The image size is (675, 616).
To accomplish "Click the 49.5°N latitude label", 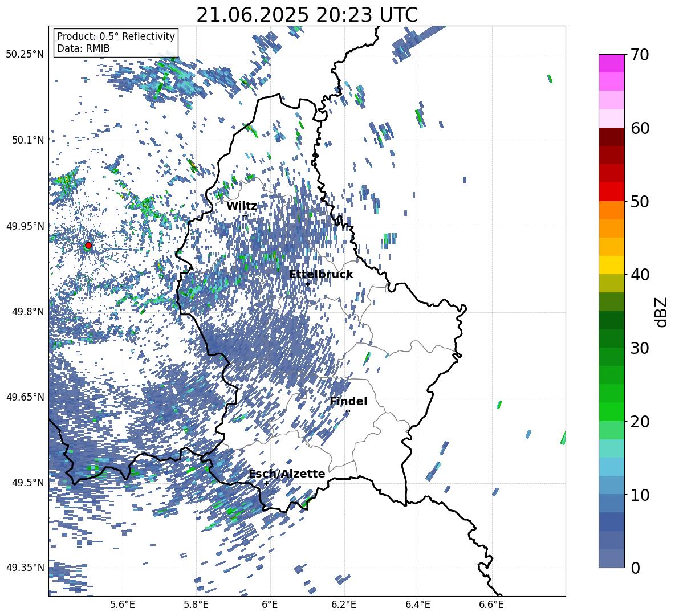I will (x=27, y=482).
